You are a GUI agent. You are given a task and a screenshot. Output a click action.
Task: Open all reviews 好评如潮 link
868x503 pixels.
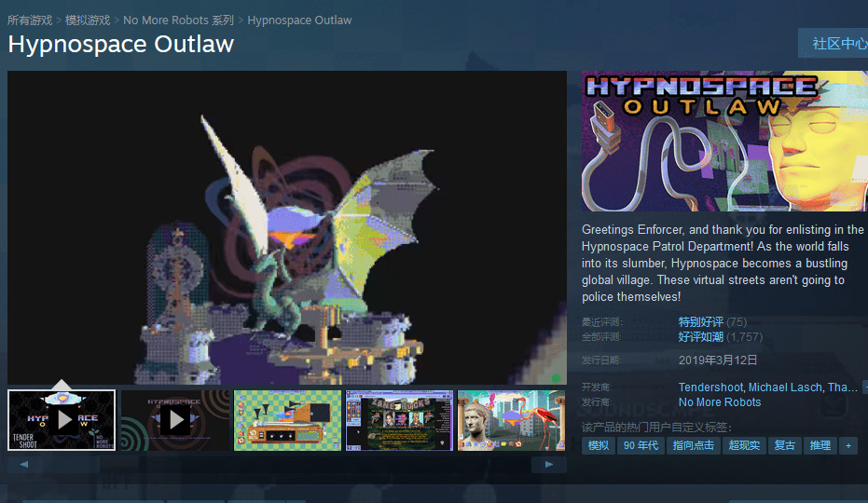700,337
